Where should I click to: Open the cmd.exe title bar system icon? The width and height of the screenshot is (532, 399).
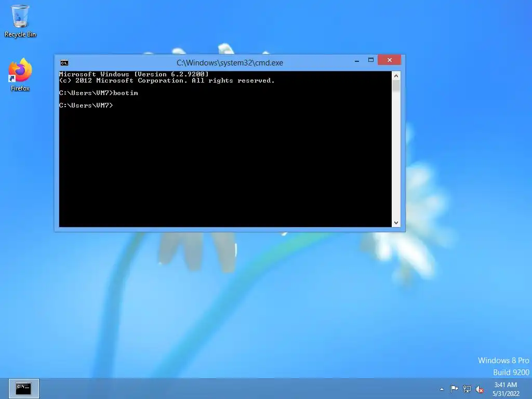[64, 63]
